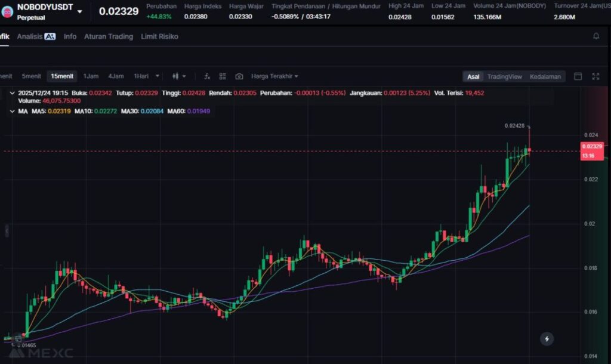Viewport: 611px width, 364px height.
Task: Expand more timeframes after 1Hari
Action: coord(158,76)
